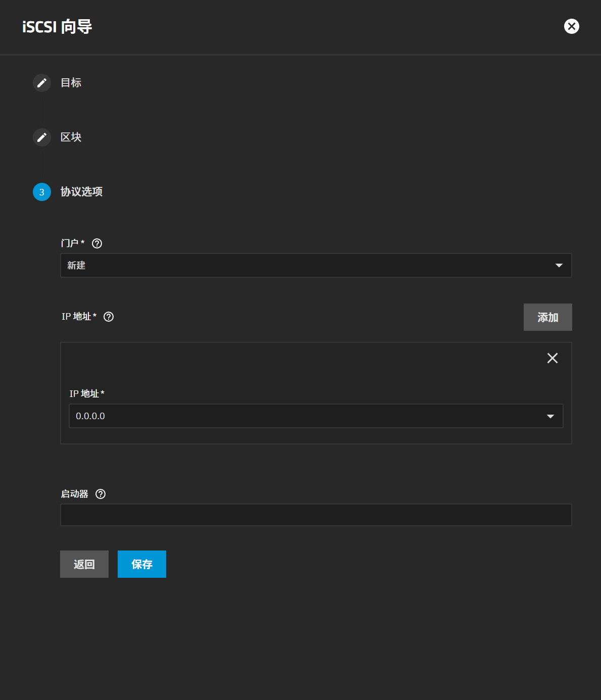601x700 pixels.
Task: Click the arrow on the 门户 selector
Action: point(559,266)
